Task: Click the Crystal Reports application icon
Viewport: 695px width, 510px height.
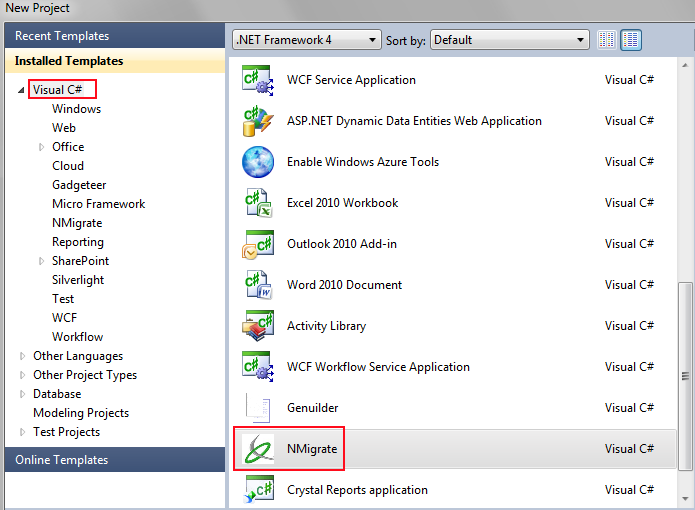Action: 258,490
